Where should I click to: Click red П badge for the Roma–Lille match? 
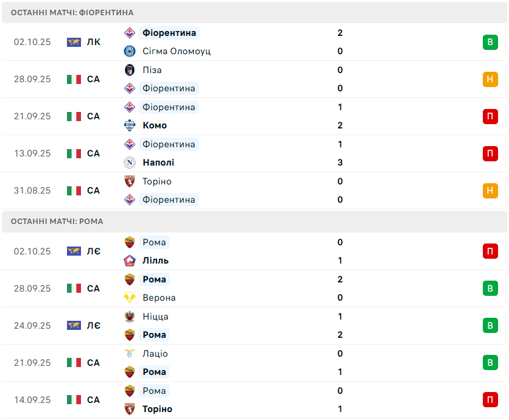coord(490,251)
